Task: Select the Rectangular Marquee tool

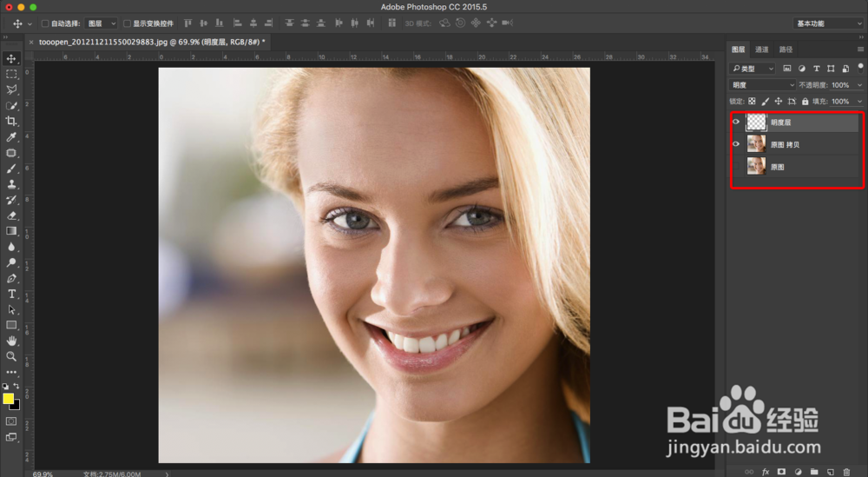Action: pyautogui.click(x=11, y=74)
